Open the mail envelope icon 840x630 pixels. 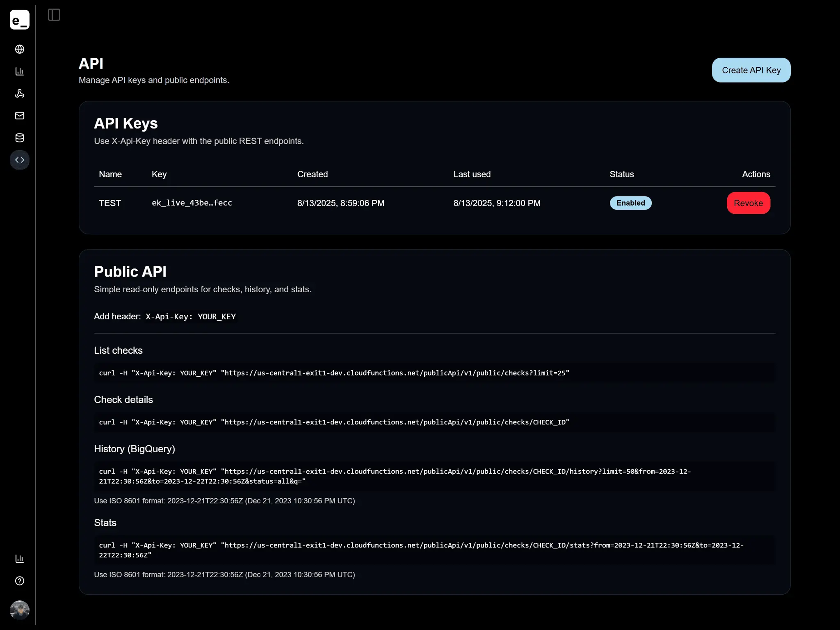click(x=20, y=116)
